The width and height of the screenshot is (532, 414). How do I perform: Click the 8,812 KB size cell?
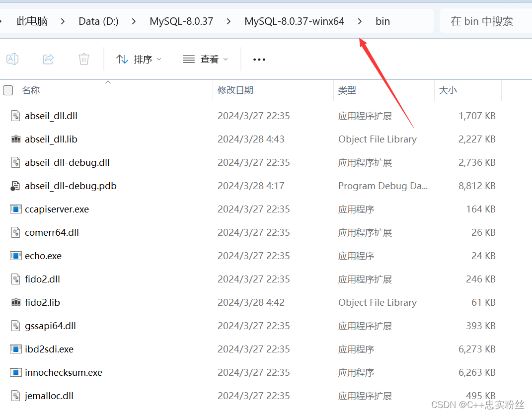click(477, 186)
